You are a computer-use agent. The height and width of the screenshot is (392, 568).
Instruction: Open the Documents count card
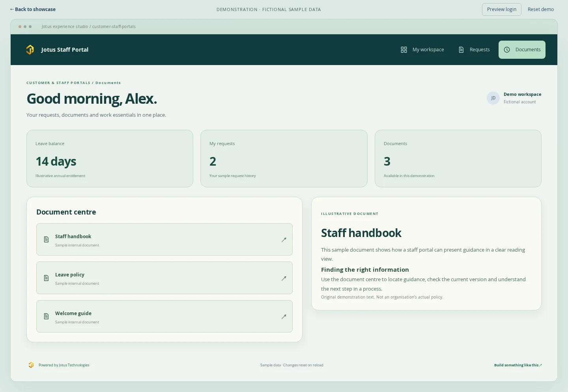coord(458,159)
